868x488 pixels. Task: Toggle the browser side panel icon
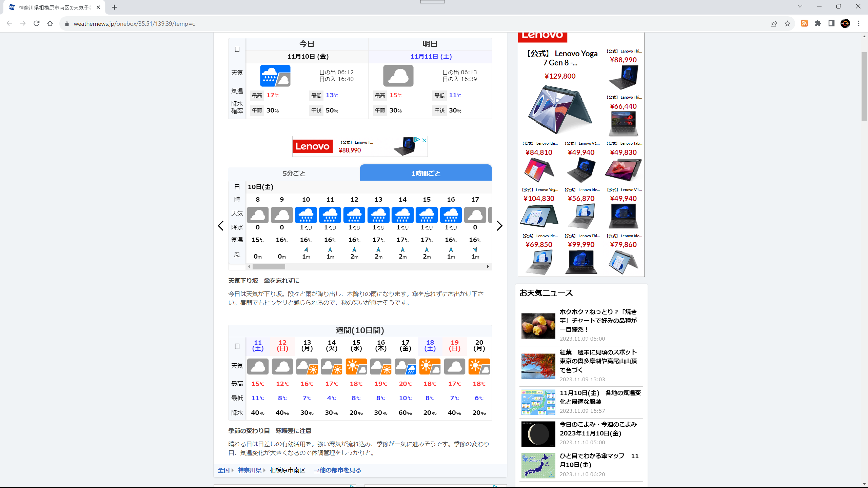pos(831,23)
